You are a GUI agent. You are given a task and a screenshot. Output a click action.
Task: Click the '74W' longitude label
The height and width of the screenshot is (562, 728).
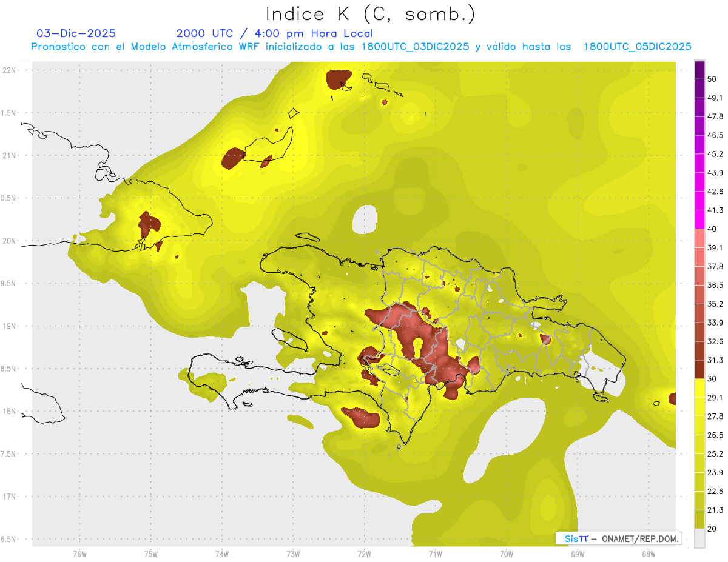click(x=221, y=554)
